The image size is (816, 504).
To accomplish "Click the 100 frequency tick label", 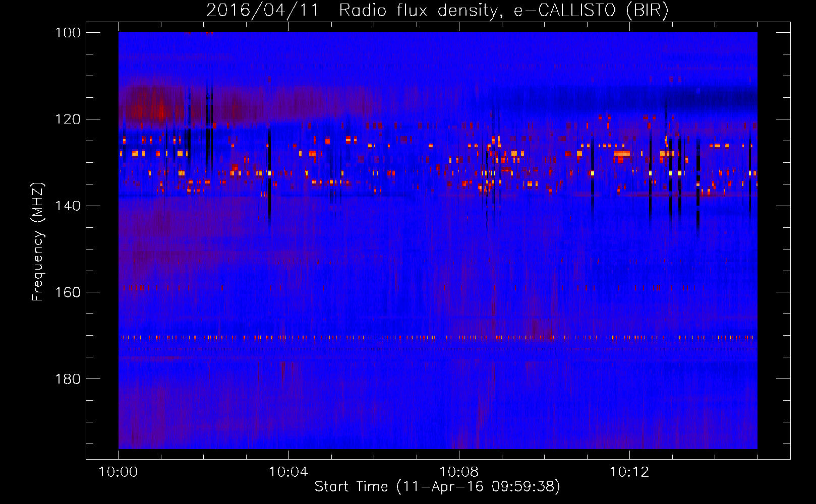I will pos(68,33).
